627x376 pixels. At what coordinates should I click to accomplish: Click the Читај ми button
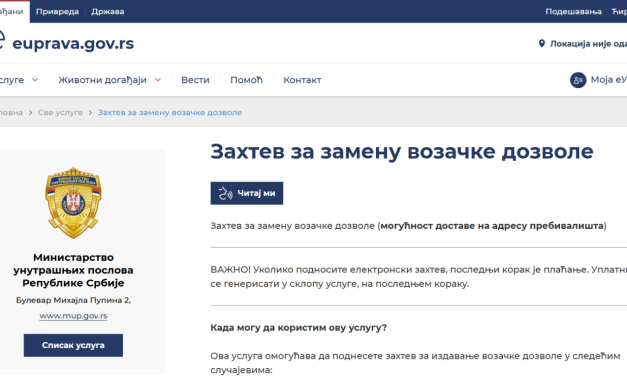[247, 193]
